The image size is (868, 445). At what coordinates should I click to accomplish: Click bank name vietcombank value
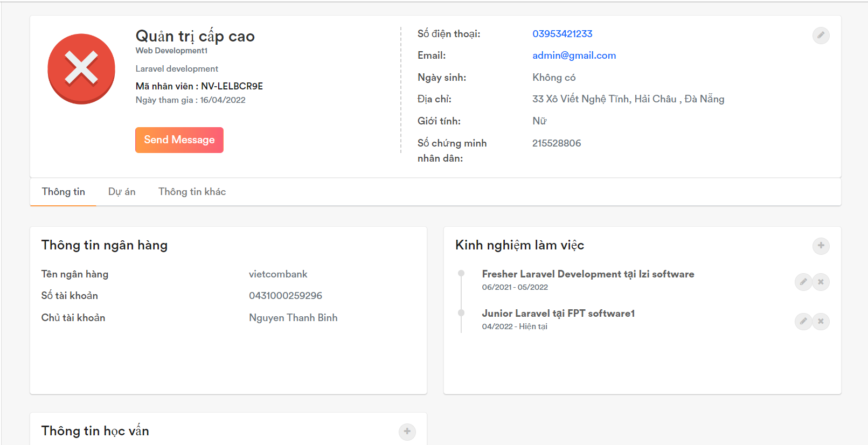(278, 274)
